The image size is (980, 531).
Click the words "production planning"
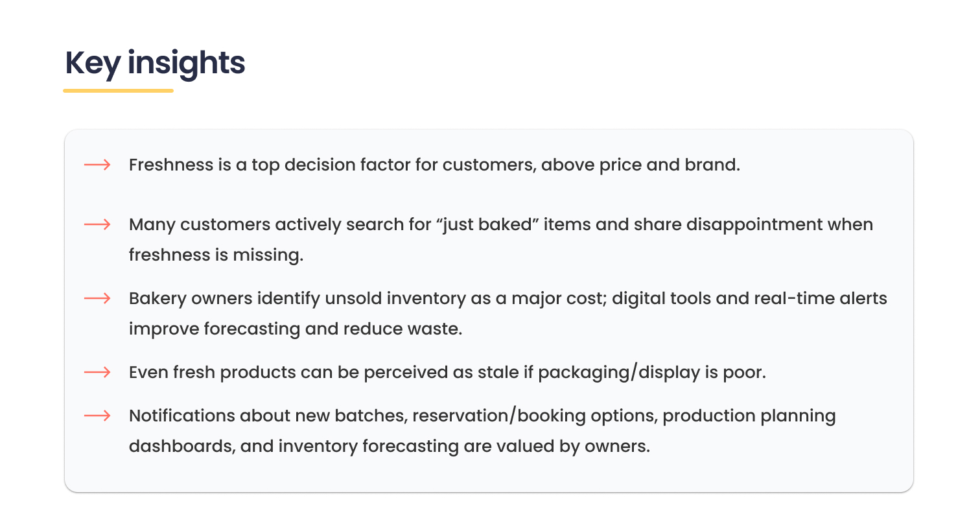pyautogui.click(x=749, y=416)
